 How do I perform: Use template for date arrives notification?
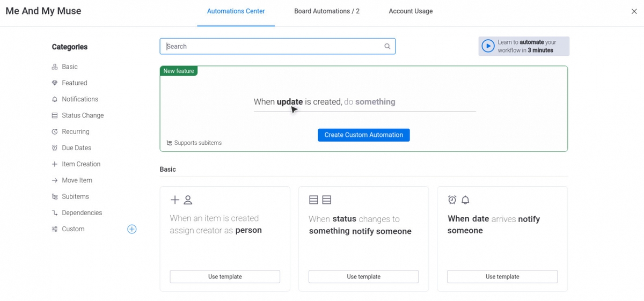click(502, 277)
